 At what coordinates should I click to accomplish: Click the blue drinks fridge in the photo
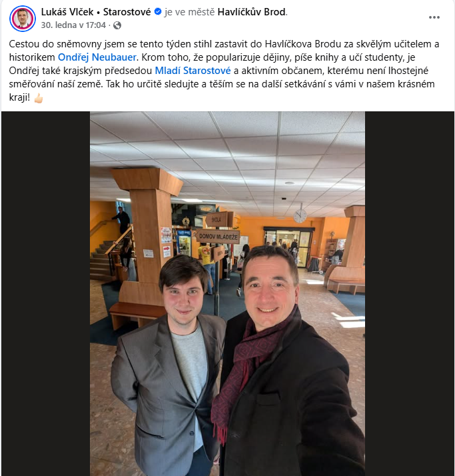[x=184, y=243]
